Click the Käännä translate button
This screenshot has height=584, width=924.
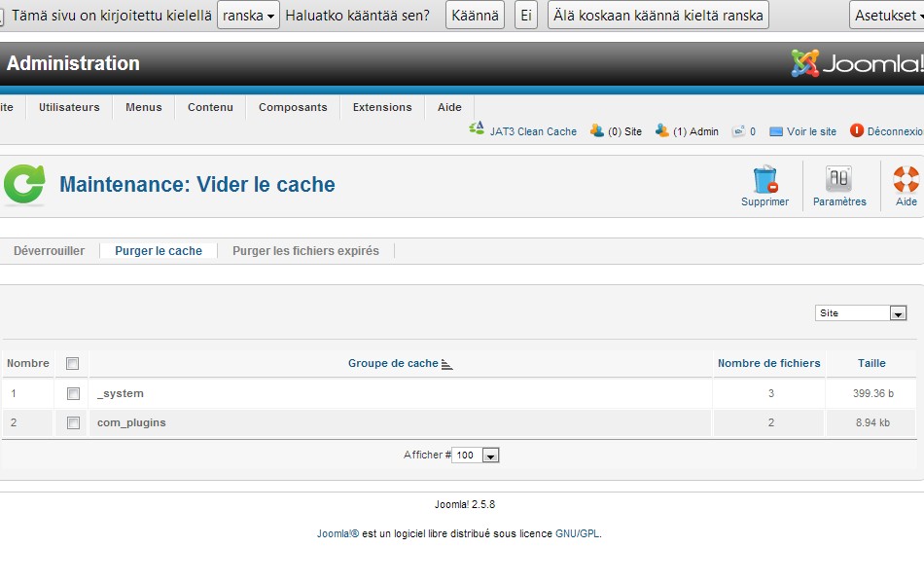(x=475, y=16)
